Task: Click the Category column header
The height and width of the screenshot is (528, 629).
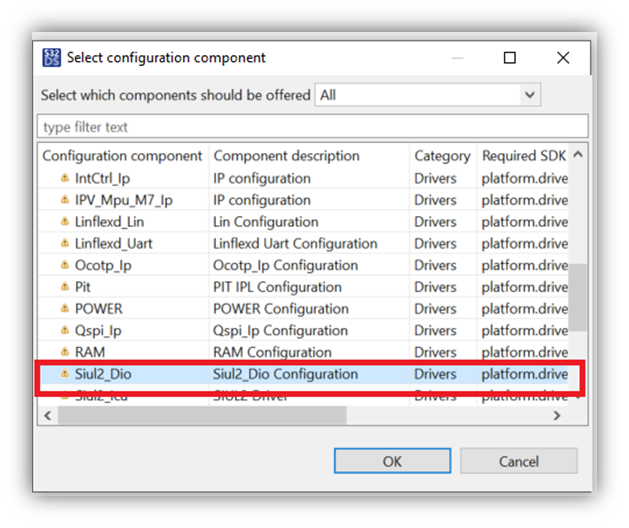Action: 441,156
